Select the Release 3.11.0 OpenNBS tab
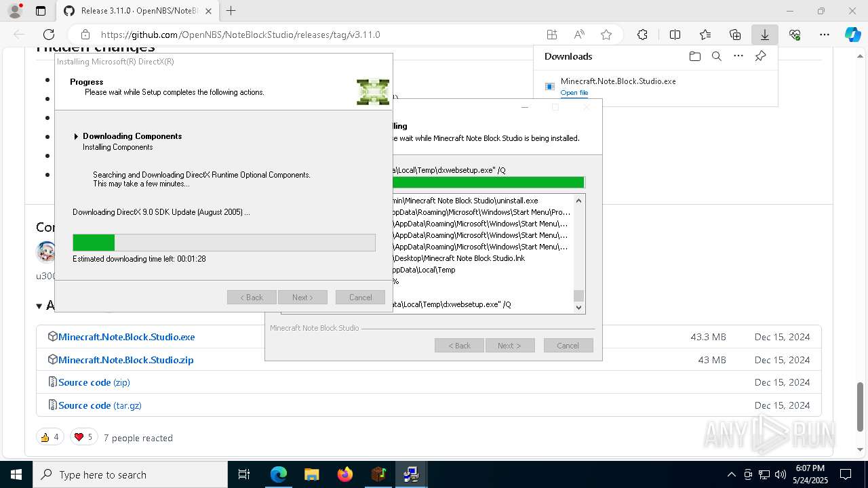This screenshot has width=868, height=488. click(138, 11)
